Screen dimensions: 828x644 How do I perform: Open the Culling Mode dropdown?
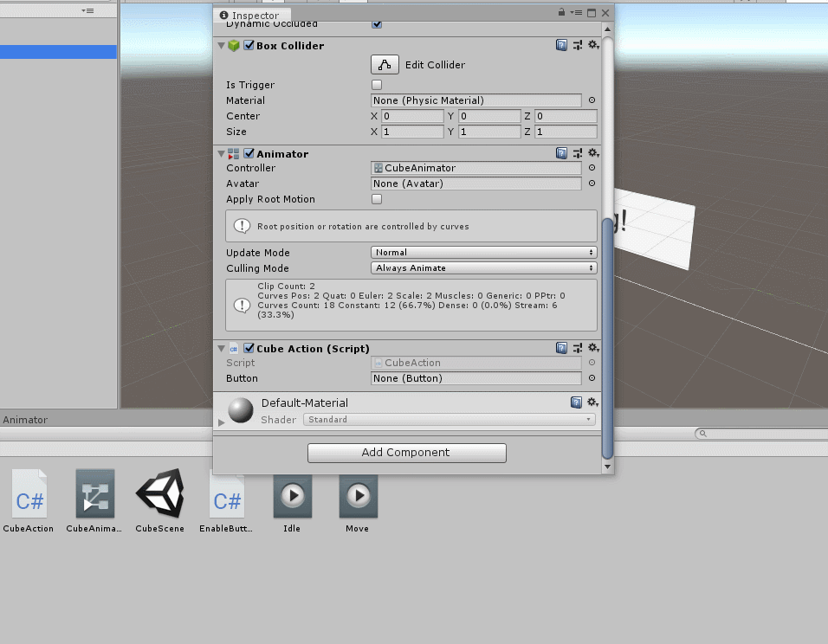(482, 267)
